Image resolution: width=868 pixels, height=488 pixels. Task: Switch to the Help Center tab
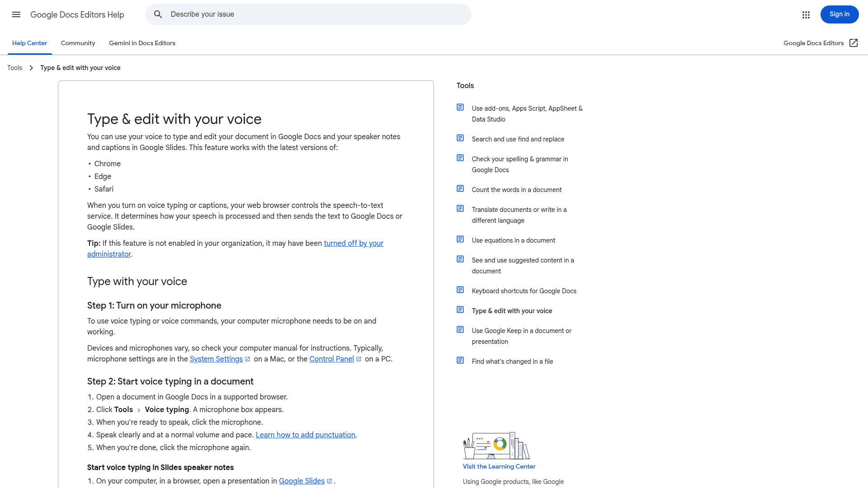(x=29, y=43)
